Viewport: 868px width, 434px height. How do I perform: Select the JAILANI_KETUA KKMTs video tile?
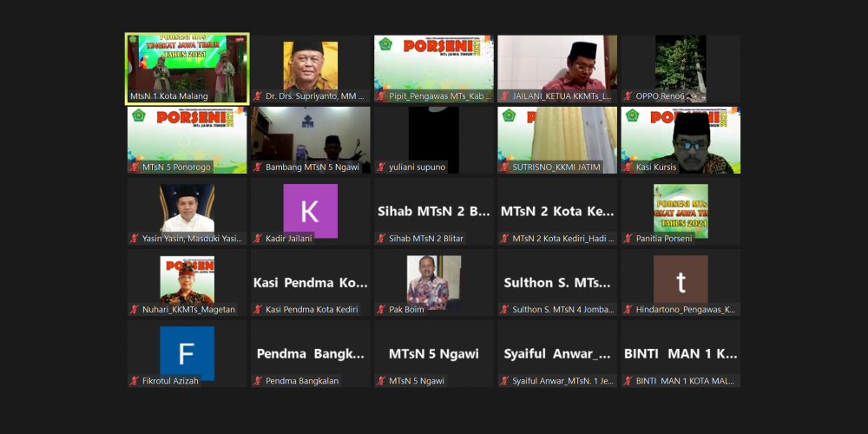click(557, 69)
